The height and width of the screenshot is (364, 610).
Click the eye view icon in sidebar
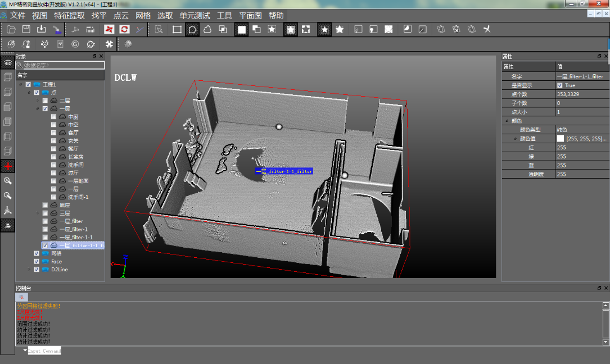8,63
